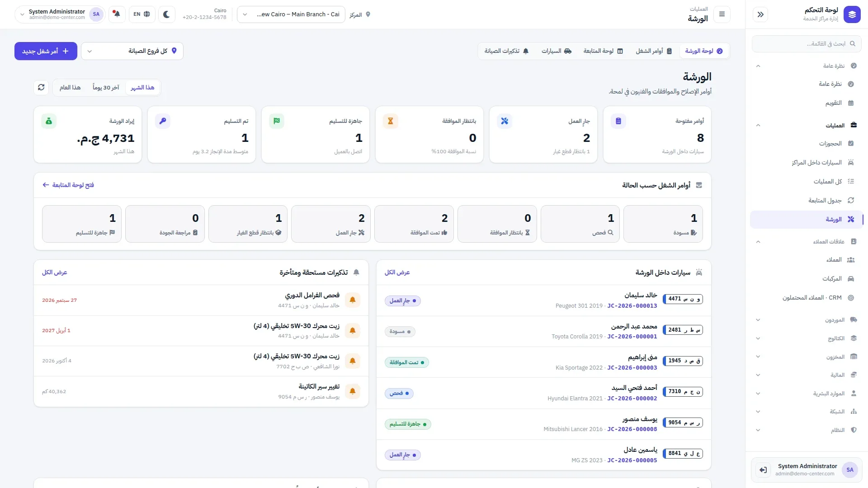
Task: Collapse the sidebar with the double-chevron icon
Action: pyautogui.click(x=760, y=14)
